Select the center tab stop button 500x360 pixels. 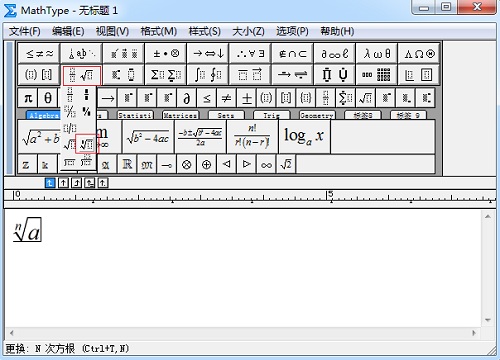63,183
